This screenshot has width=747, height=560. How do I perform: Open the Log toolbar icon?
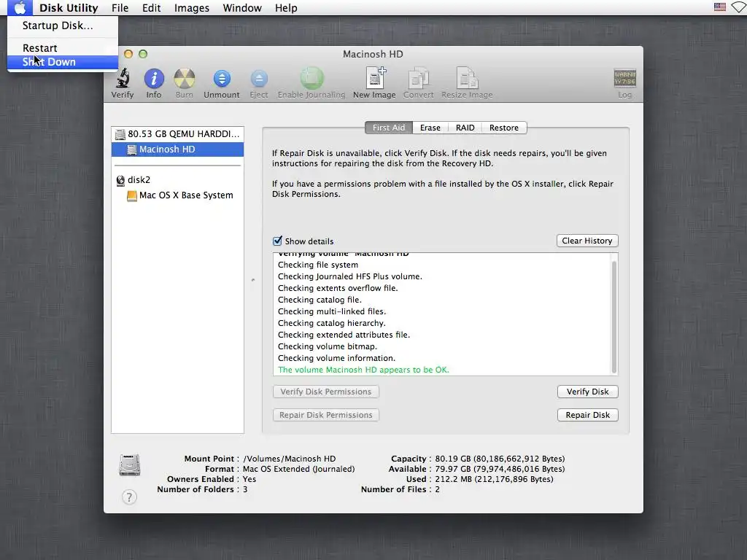[624, 78]
